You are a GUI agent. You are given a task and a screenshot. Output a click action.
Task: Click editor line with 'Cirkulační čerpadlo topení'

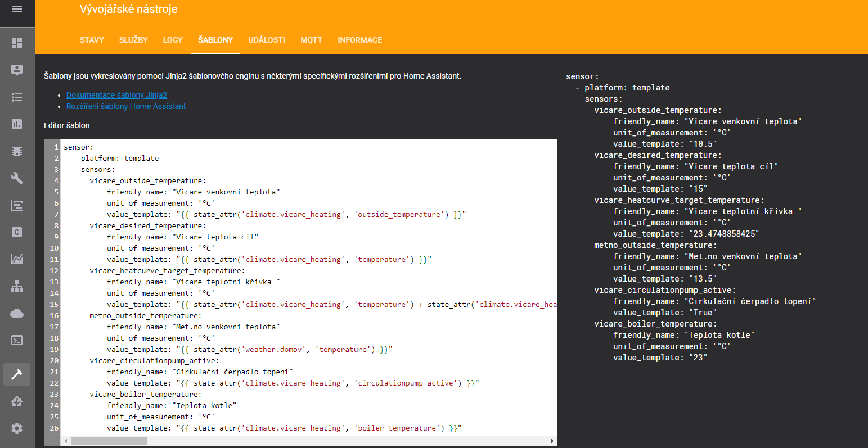[200, 372]
